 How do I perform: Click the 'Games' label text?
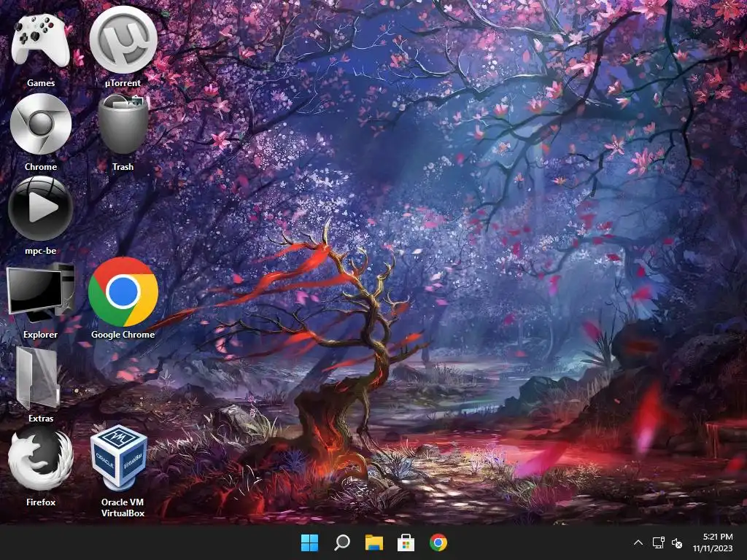click(41, 83)
